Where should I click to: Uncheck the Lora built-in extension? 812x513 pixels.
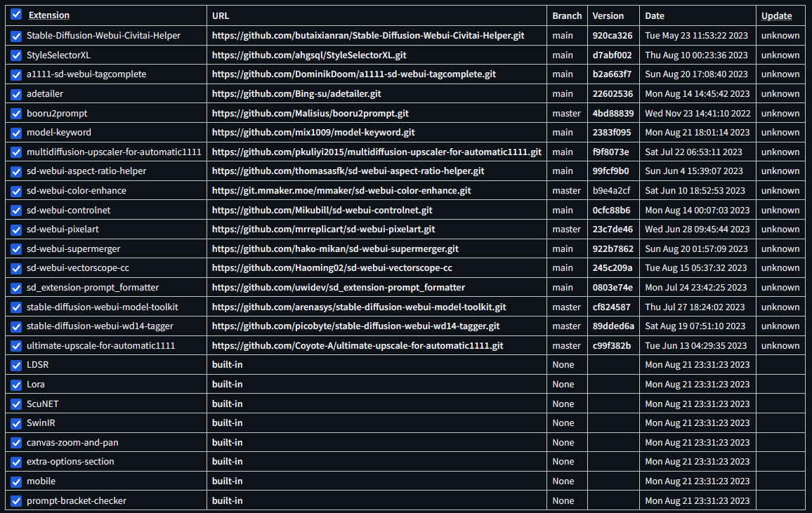coord(15,384)
